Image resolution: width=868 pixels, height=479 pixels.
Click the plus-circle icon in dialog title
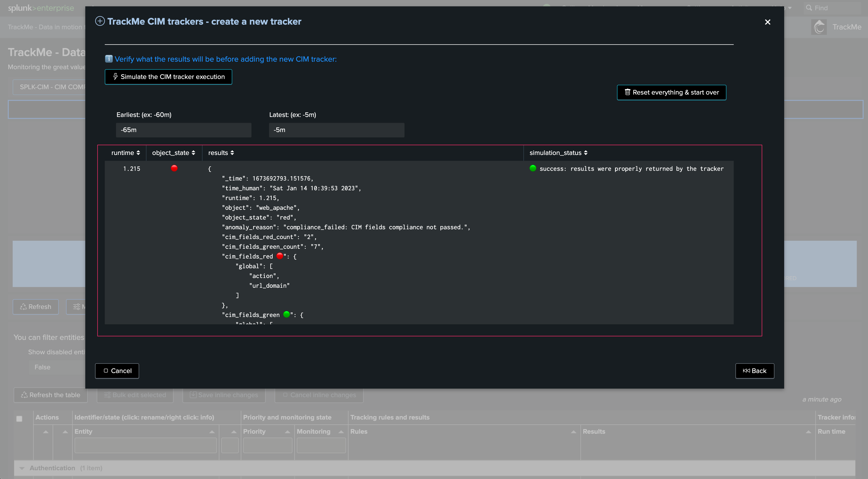pos(100,21)
